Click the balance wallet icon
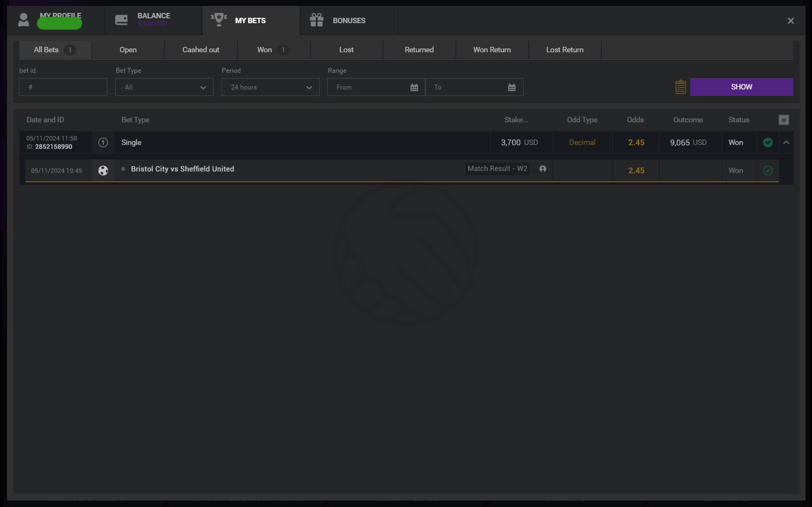The height and width of the screenshot is (507, 812). pos(121,20)
